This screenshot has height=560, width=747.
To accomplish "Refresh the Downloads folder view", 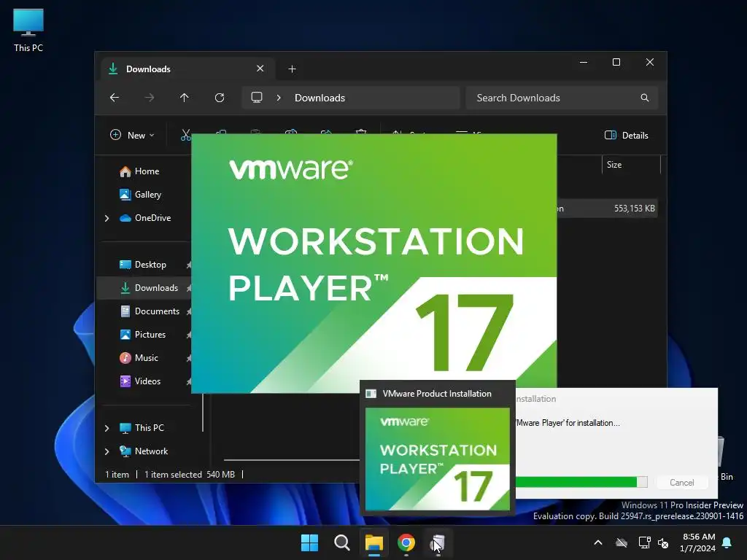I will pyautogui.click(x=219, y=98).
